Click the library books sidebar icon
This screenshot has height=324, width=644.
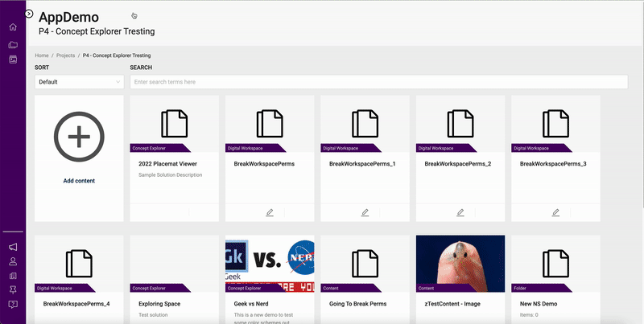point(13,276)
